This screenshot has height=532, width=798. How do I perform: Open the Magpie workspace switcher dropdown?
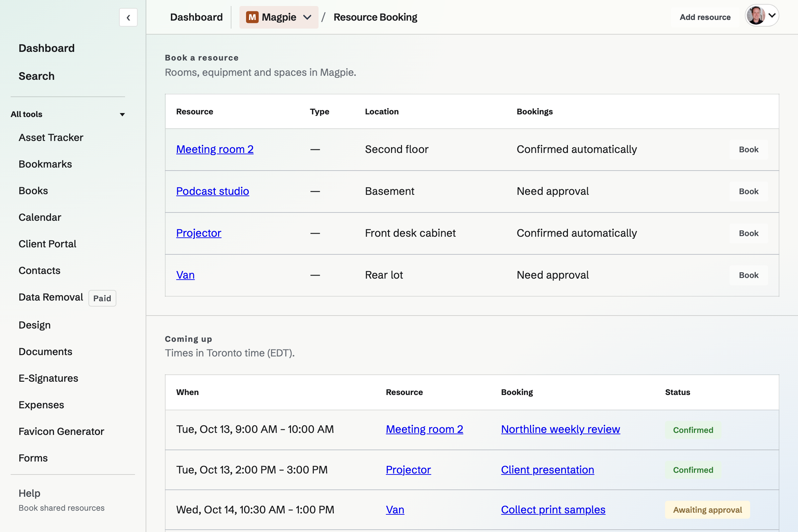279,17
